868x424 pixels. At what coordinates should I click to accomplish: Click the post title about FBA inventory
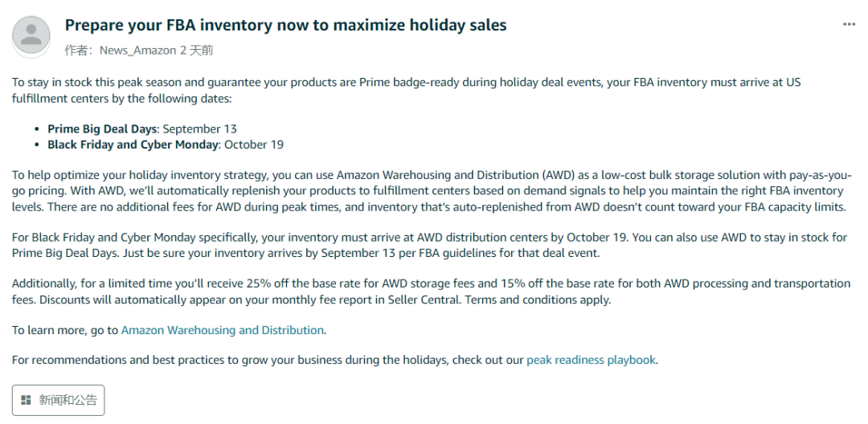click(x=285, y=25)
